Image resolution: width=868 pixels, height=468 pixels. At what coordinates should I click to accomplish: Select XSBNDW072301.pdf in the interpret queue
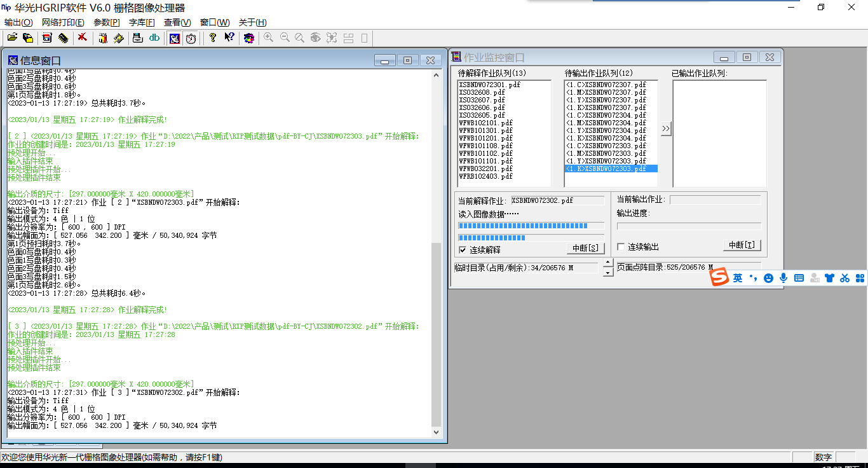[x=489, y=85]
